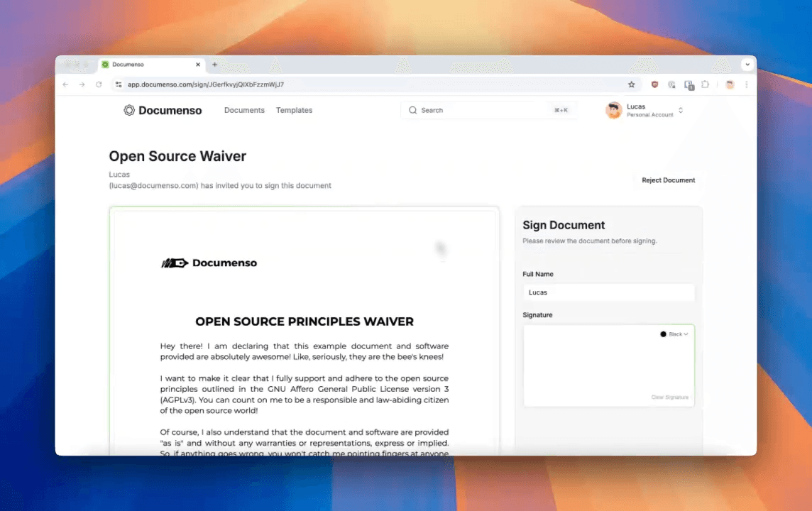The width and height of the screenshot is (812, 511).
Task: Click the Documenso logo in the document
Action: 209,263
